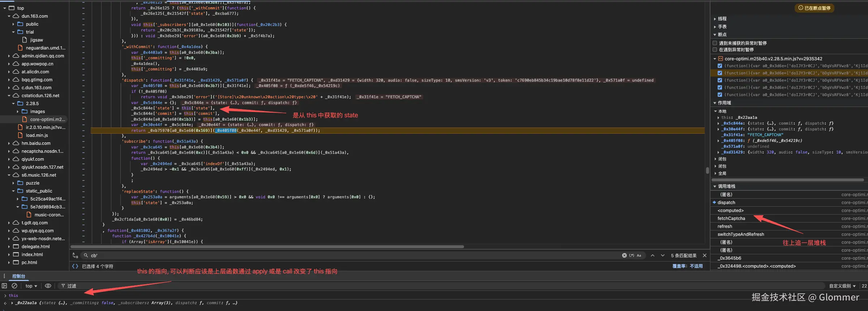
Task: Create live expression with eye icon
Action: (x=48, y=286)
